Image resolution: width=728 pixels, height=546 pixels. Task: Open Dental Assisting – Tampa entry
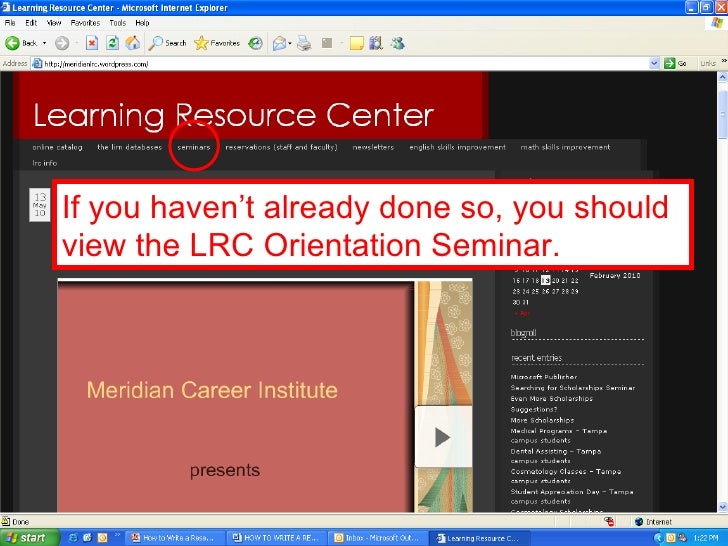click(556, 456)
